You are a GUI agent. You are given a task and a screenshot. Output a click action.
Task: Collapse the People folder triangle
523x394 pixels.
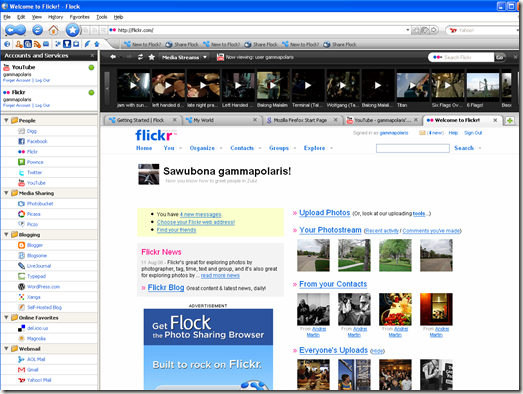[6, 120]
